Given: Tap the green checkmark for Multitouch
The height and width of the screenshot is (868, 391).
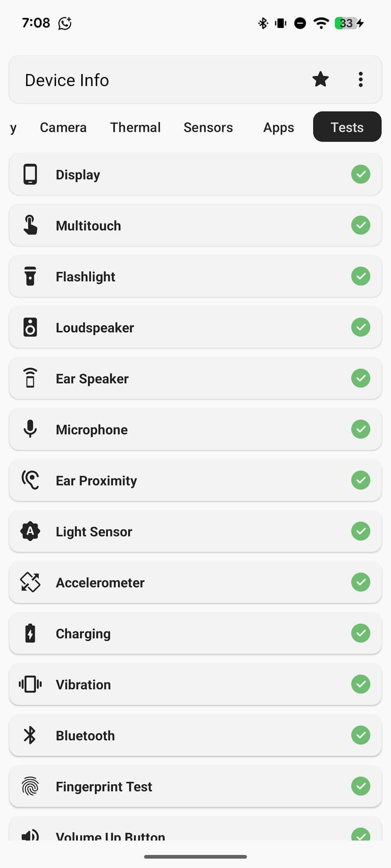Looking at the screenshot, I should (361, 225).
